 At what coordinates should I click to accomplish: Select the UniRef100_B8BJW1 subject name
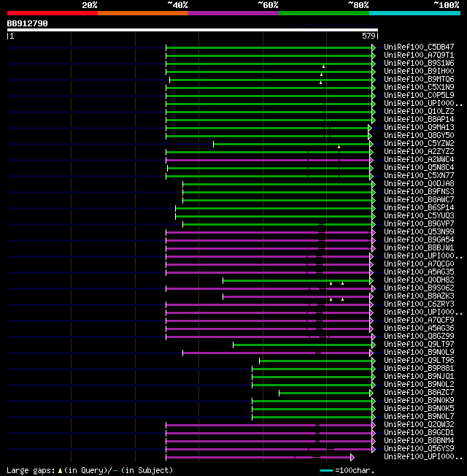[419, 248]
